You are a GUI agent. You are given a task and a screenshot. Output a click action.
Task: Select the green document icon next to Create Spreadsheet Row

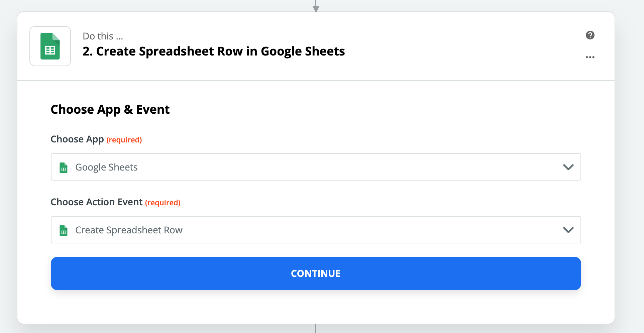(x=63, y=230)
